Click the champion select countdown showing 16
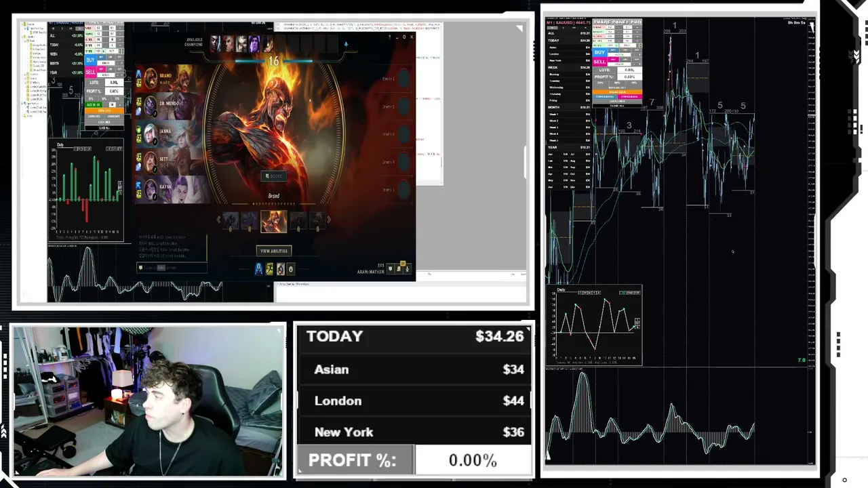This screenshot has width=868, height=488. coord(273,61)
